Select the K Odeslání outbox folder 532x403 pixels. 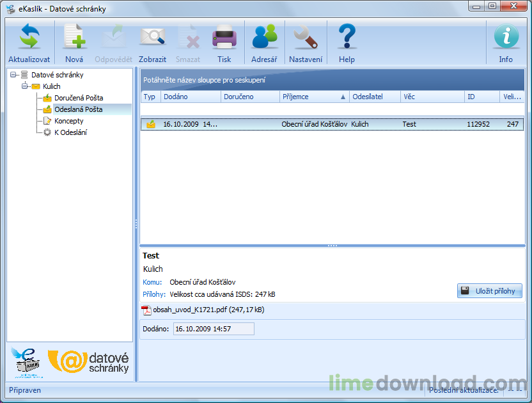tap(70, 132)
